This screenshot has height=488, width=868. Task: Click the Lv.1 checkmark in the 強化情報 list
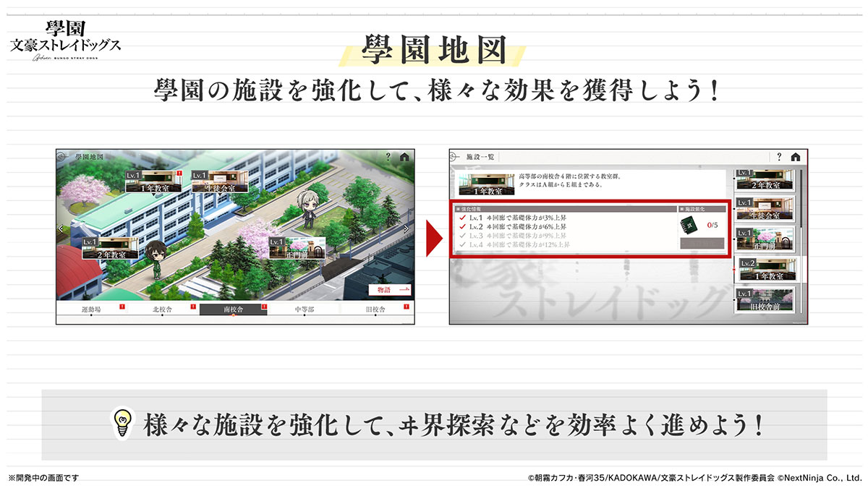pos(462,217)
